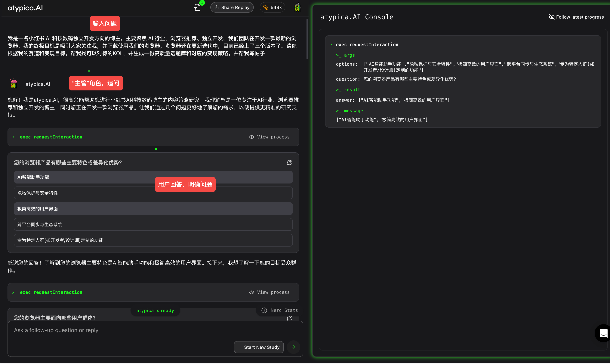The width and height of the screenshot is (610, 364).
Task: Send the message with the green arrow button
Action: [x=293, y=347]
